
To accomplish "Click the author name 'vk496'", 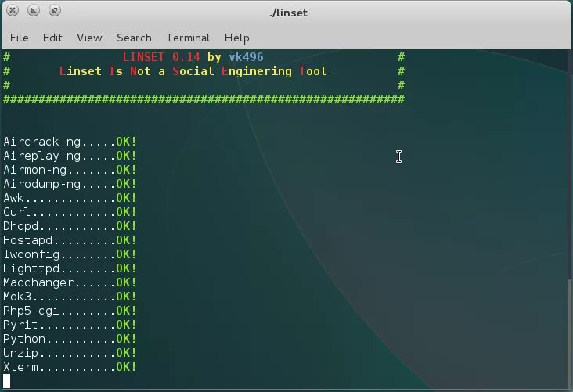I will coord(246,57).
